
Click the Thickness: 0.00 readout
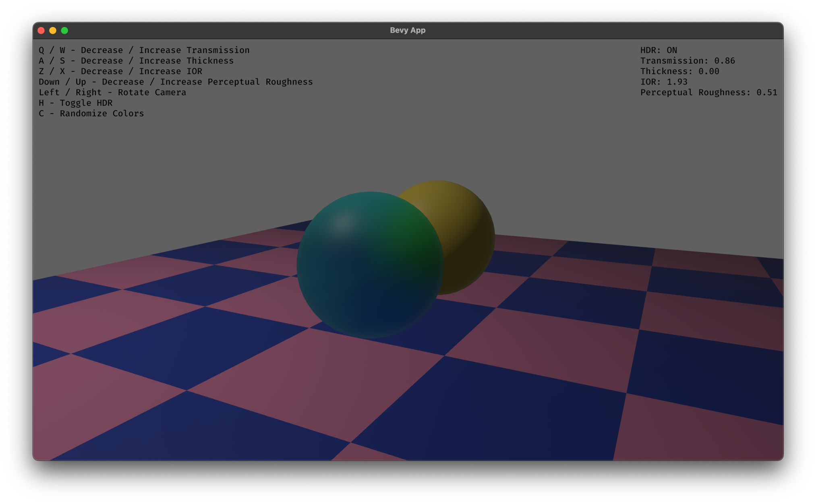pyautogui.click(x=679, y=71)
